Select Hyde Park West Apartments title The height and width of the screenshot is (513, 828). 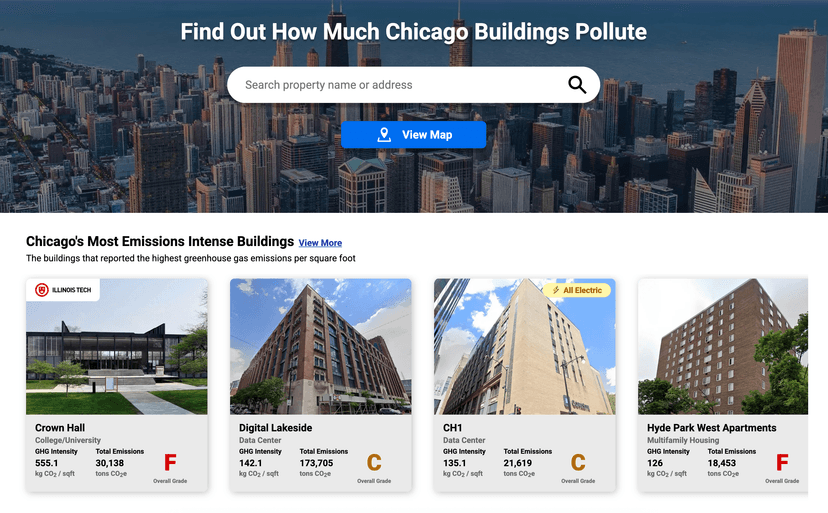coord(711,427)
